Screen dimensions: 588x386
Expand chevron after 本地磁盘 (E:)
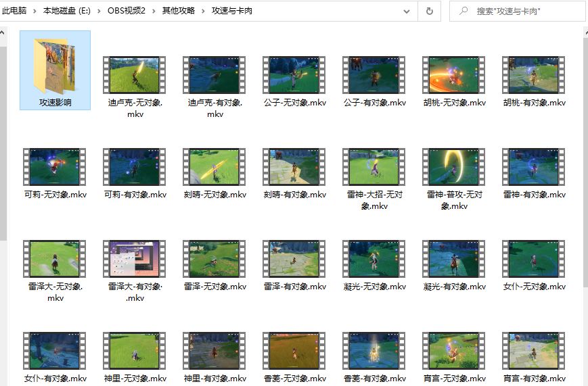99,11
